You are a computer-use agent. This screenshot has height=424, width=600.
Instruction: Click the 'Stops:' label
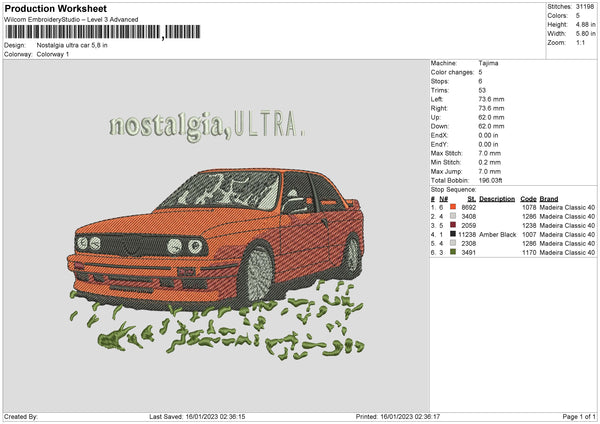[440, 81]
